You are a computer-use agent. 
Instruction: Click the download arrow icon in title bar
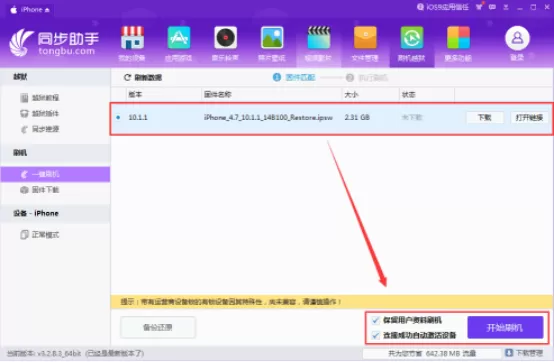506,7
